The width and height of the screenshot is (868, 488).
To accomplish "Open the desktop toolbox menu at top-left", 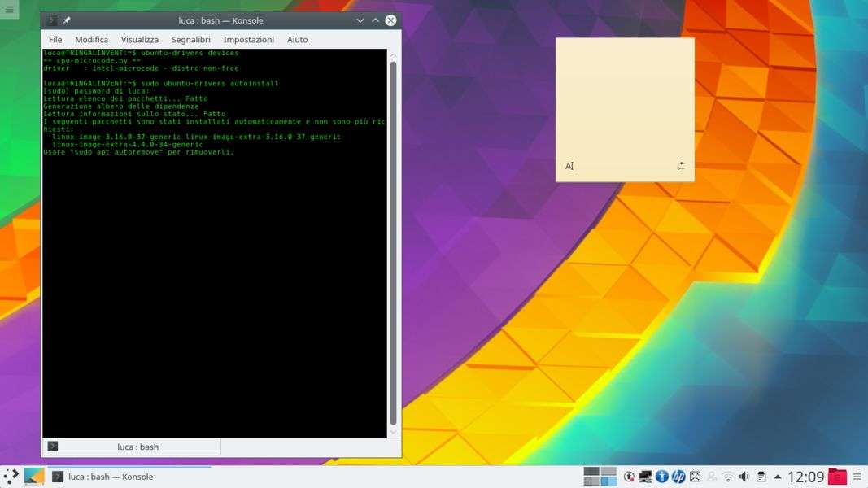I will 9,10.
